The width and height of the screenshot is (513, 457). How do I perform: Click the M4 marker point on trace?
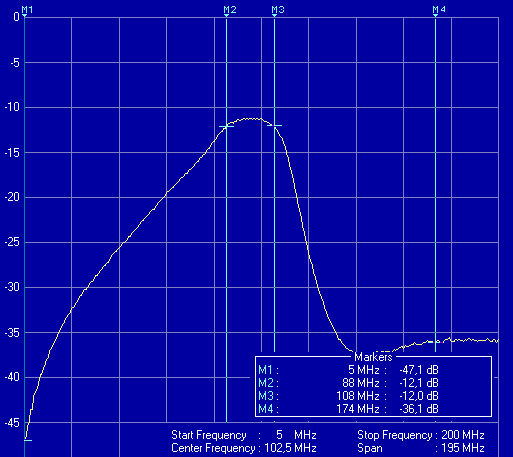pos(435,342)
